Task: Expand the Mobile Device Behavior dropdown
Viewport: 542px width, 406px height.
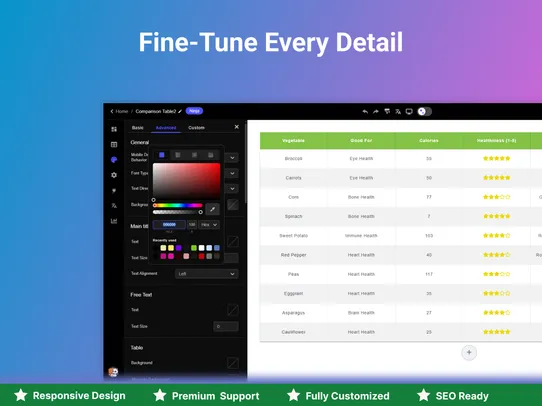Action: (x=232, y=158)
